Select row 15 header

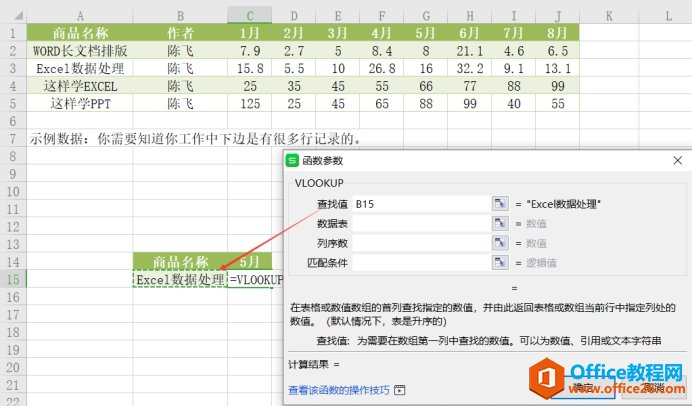[13, 279]
